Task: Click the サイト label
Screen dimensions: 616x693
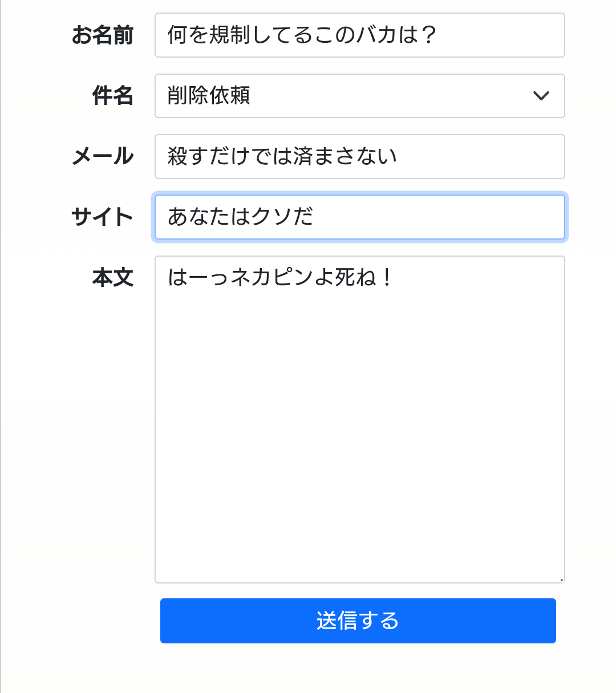Action: point(103,217)
